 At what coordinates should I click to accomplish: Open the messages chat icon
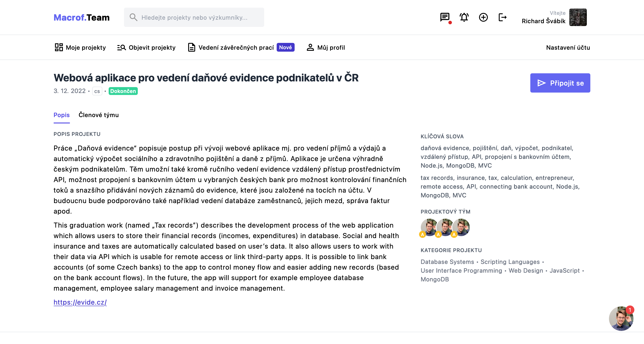(445, 17)
